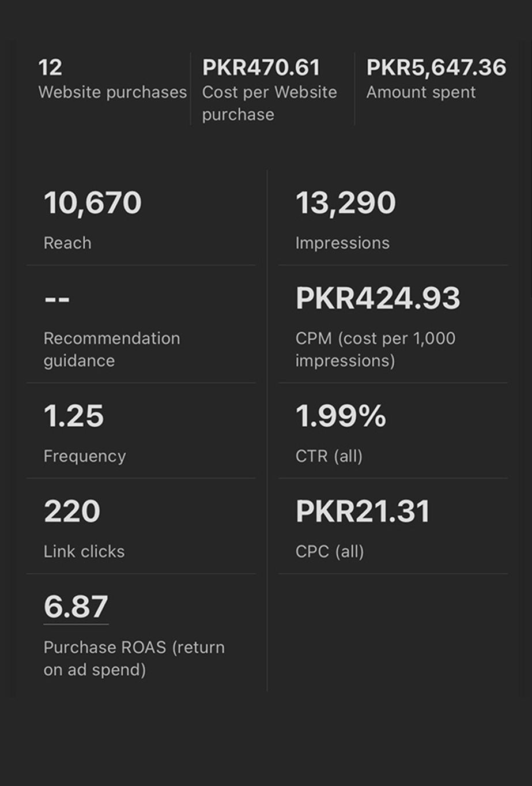Select the CPM (cost per 1,000 impressions) label
The width and height of the screenshot is (532, 786).
[375, 349]
